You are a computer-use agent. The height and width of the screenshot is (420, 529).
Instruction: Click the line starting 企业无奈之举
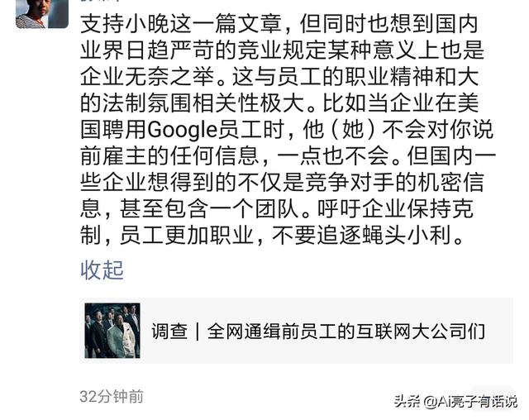[279, 77]
